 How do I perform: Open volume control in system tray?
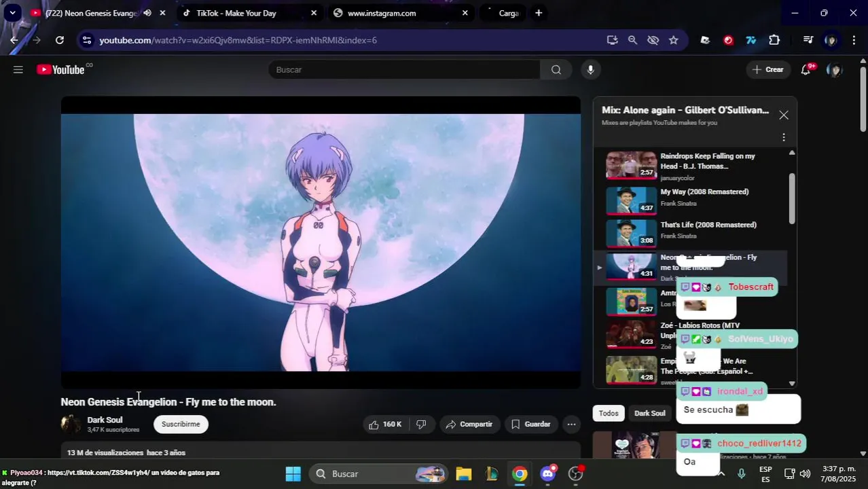click(x=805, y=473)
